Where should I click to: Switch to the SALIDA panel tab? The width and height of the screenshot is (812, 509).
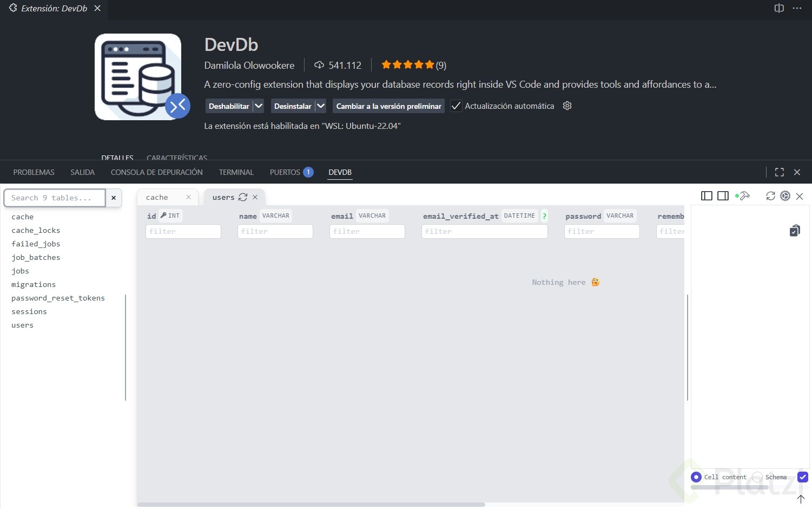coord(82,172)
